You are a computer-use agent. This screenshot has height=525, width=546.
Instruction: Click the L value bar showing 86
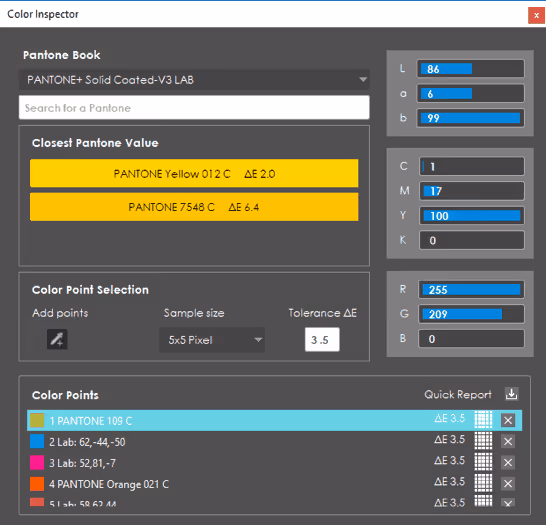click(x=471, y=69)
